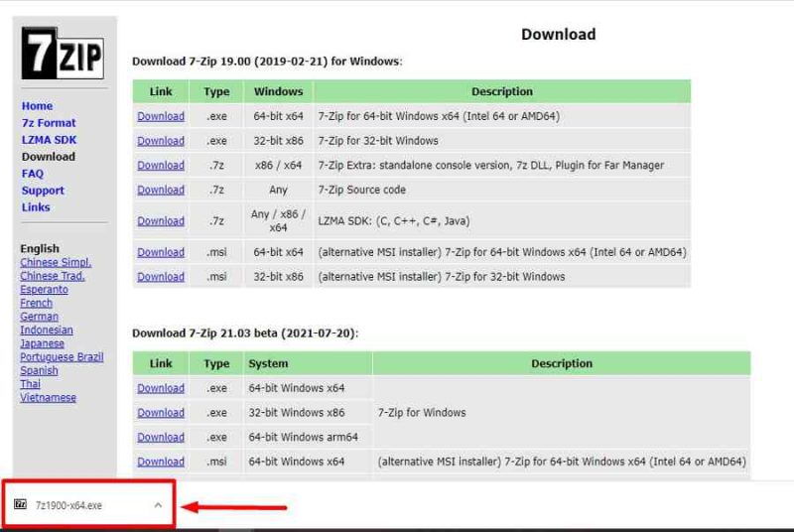
Task: Select Download in the sidebar
Action: click(48, 157)
